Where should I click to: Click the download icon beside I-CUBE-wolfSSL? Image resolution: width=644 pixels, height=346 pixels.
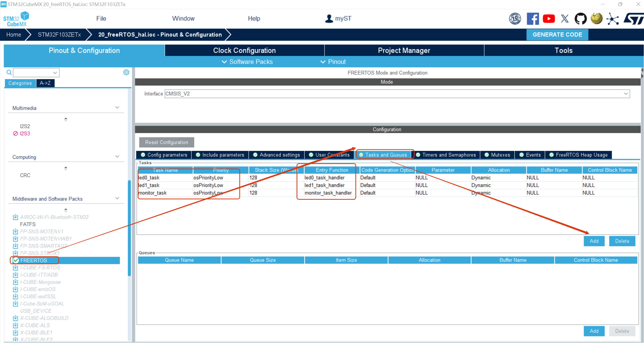point(15,296)
